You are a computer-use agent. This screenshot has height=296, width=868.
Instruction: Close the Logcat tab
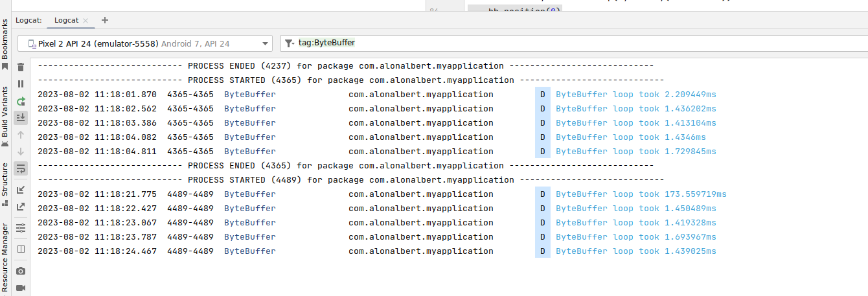(86, 21)
